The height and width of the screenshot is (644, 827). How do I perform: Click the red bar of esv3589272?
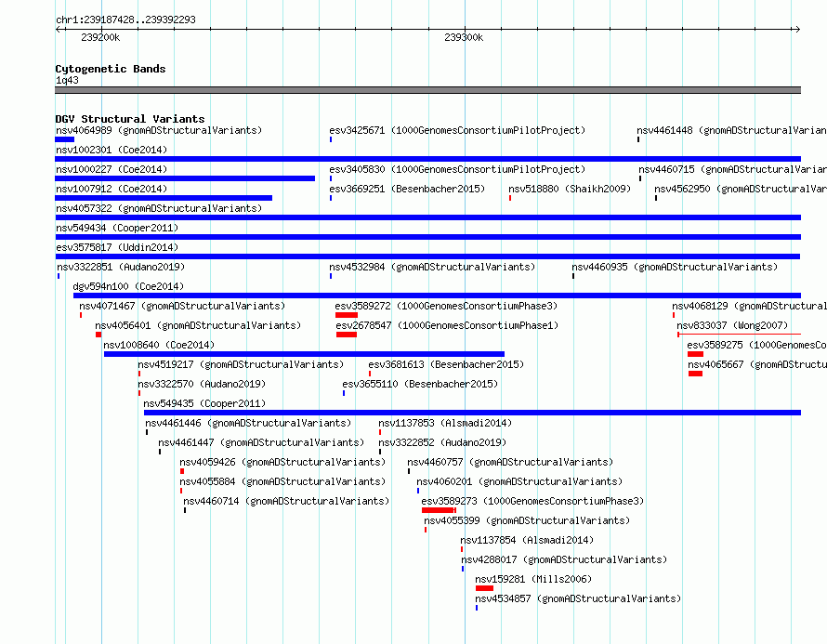tap(346, 315)
